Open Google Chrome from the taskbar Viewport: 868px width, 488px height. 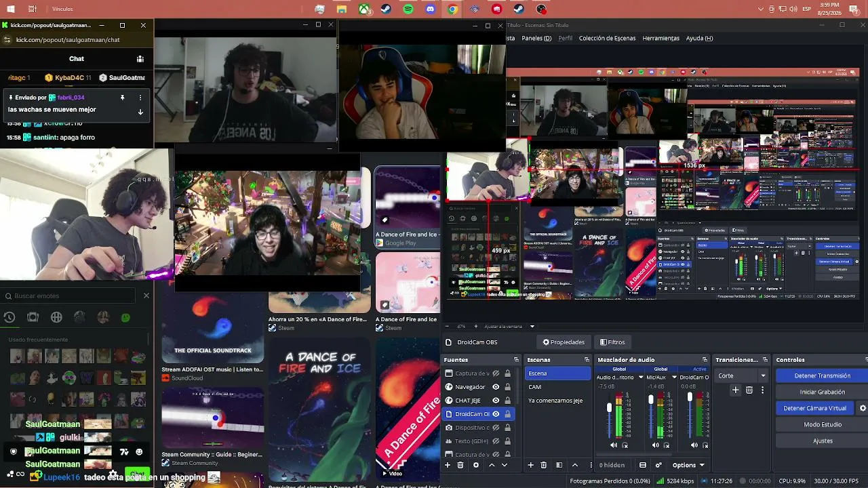tap(452, 9)
